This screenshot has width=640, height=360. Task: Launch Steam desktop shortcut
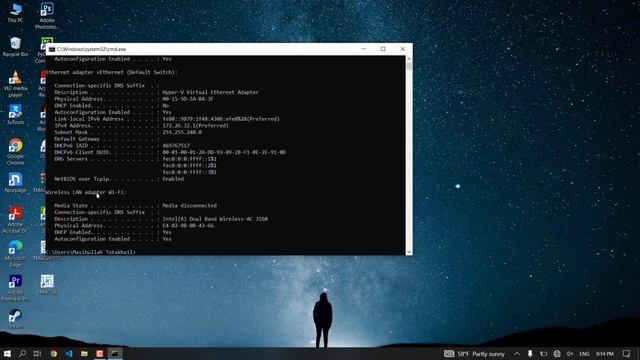15,319
